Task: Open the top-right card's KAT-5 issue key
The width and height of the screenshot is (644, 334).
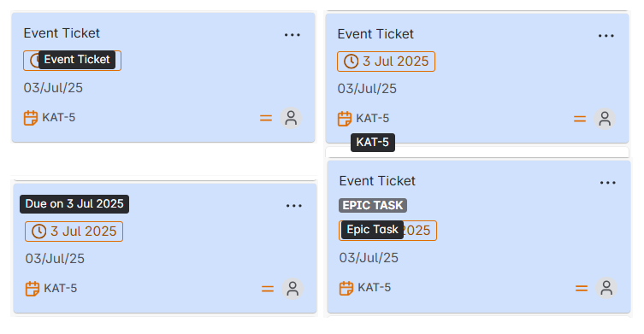Action: [373, 118]
